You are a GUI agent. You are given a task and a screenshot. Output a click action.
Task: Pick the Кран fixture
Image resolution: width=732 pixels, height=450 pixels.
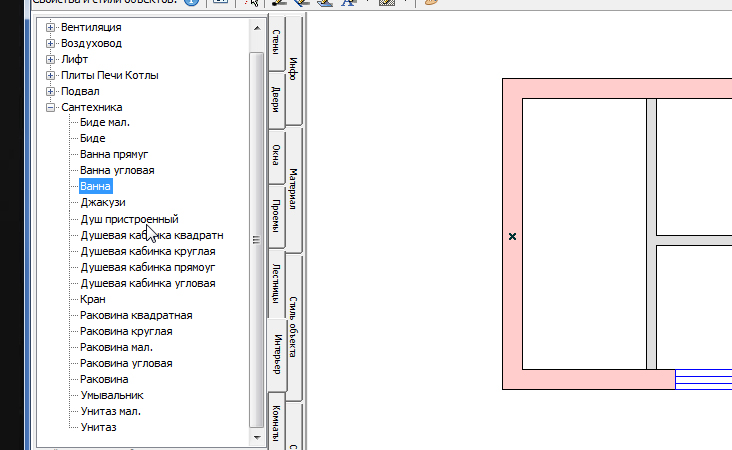click(93, 299)
